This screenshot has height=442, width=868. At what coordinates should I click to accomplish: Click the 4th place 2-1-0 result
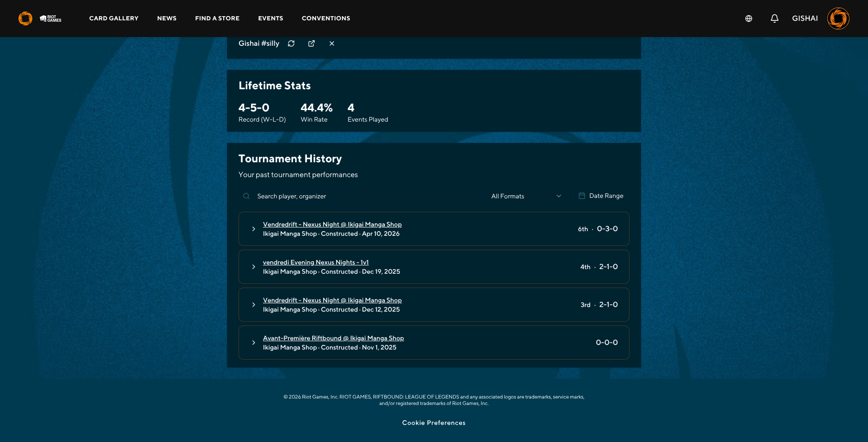tap(608, 267)
